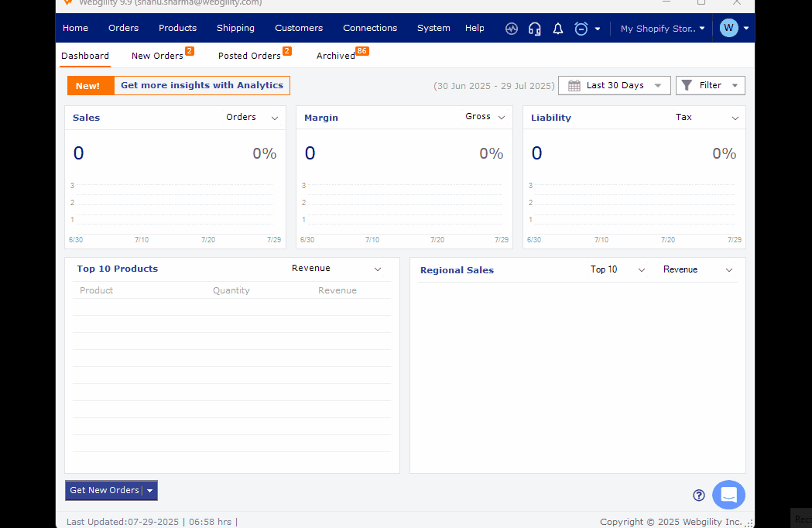Click the activity pulse monitor icon

pos(511,29)
